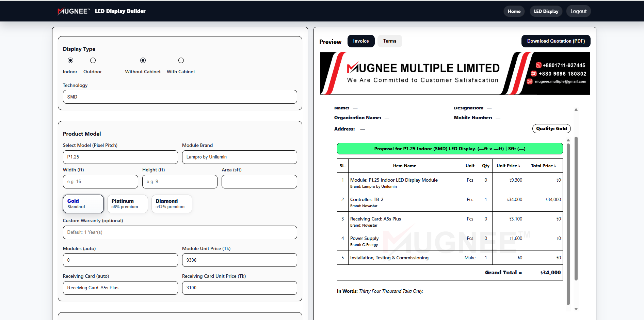Select the Platinum quality tier

point(128,204)
